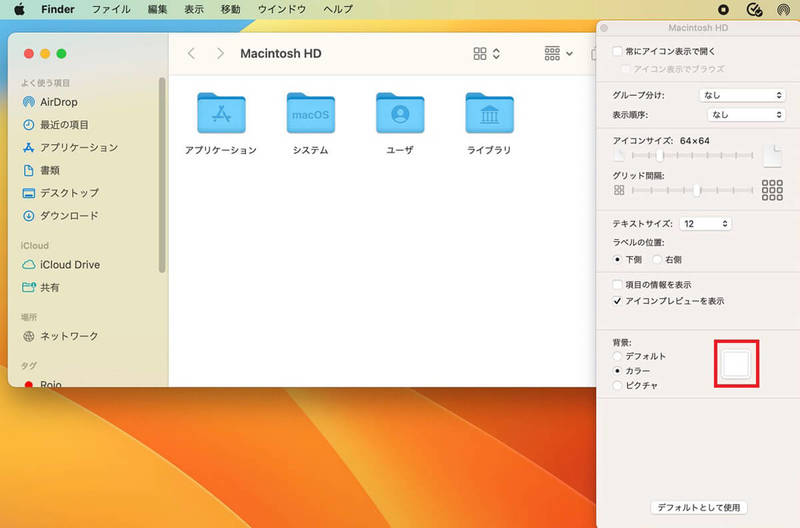The image size is (800, 528).
Task: Select the ユーザ folder icon
Action: pyautogui.click(x=400, y=113)
